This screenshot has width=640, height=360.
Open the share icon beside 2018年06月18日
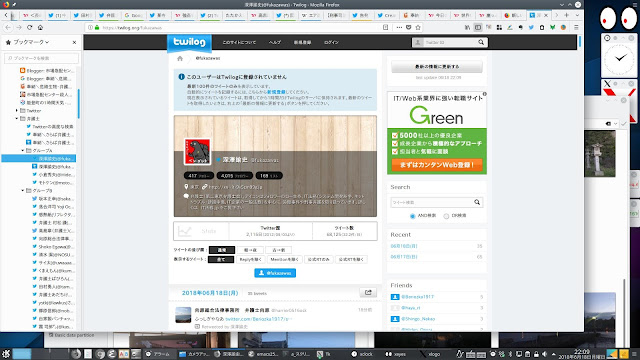[x=368, y=292]
